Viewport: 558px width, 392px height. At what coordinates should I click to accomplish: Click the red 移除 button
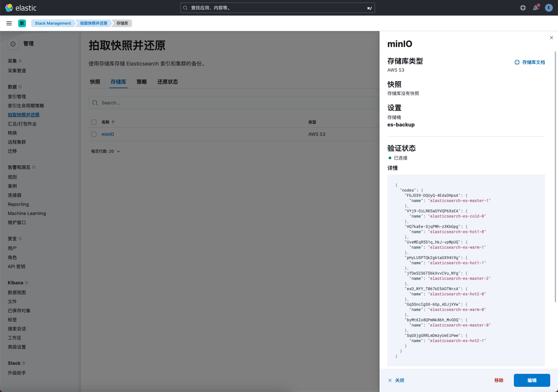click(x=499, y=380)
